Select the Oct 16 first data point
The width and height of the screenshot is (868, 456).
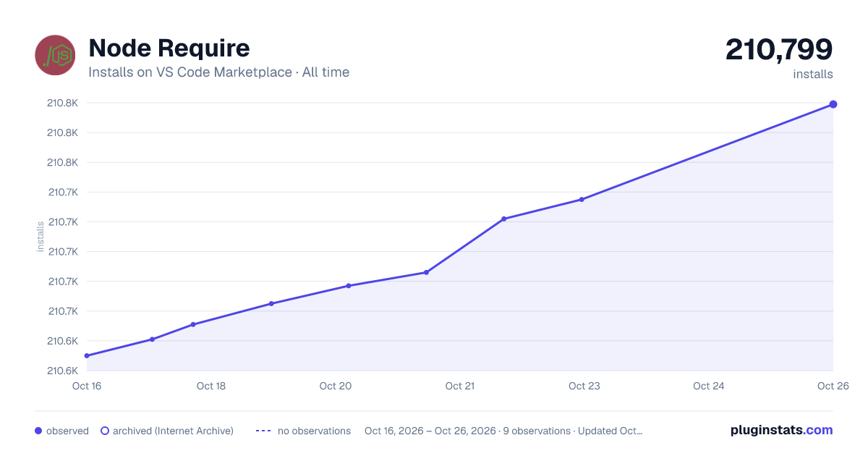87,355
